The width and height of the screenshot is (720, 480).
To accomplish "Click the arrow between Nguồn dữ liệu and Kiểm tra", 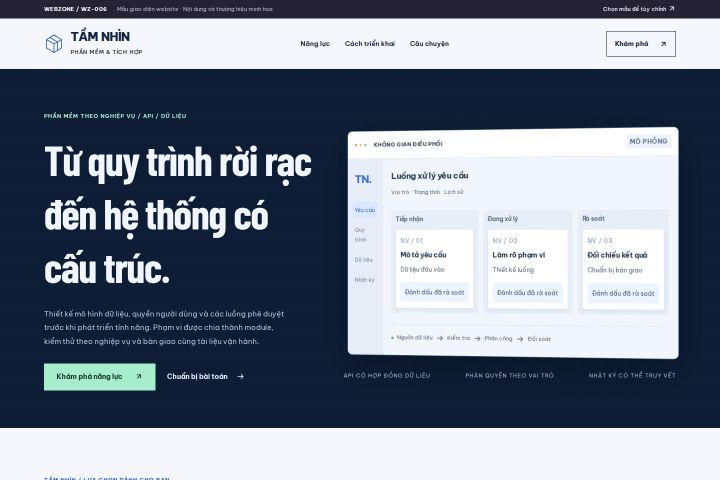I will pos(440,338).
